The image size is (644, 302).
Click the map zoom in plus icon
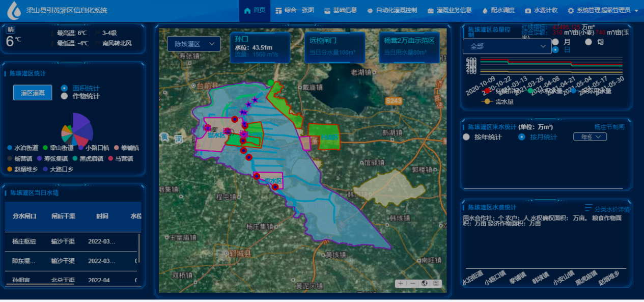click(401, 284)
